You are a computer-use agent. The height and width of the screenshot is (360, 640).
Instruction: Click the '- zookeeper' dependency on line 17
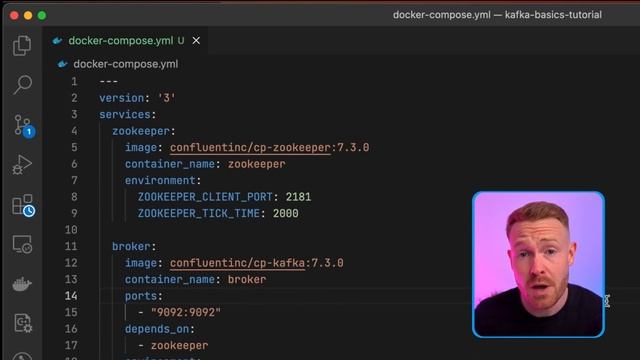pos(173,346)
